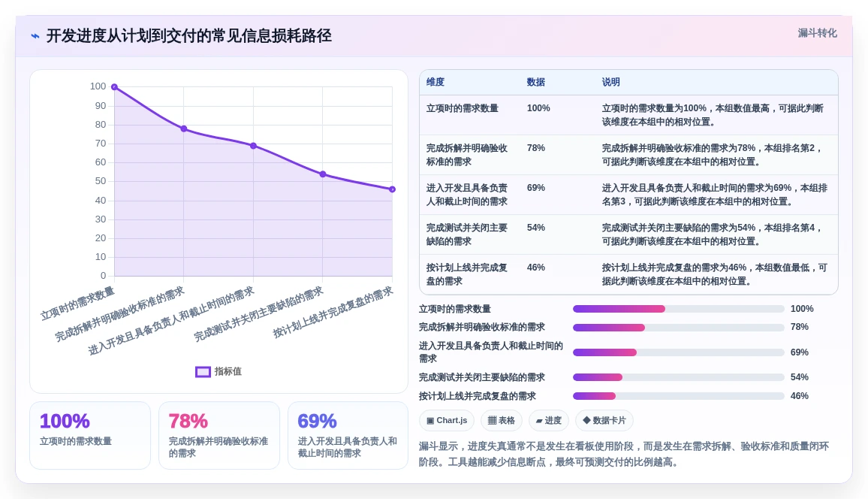
Task: Click the 数据 column header
Action: pyautogui.click(x=536, y=82)
